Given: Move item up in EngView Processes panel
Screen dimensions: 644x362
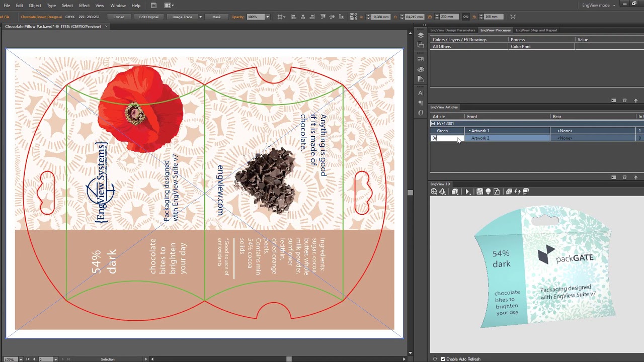Looking at the screenshot, I should tap(635, 101).
